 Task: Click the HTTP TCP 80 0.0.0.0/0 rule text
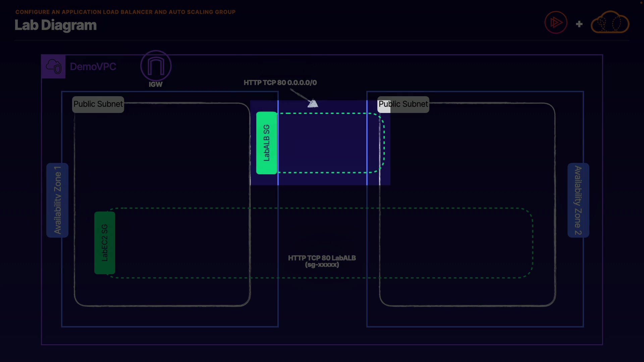tap(280, 83)
